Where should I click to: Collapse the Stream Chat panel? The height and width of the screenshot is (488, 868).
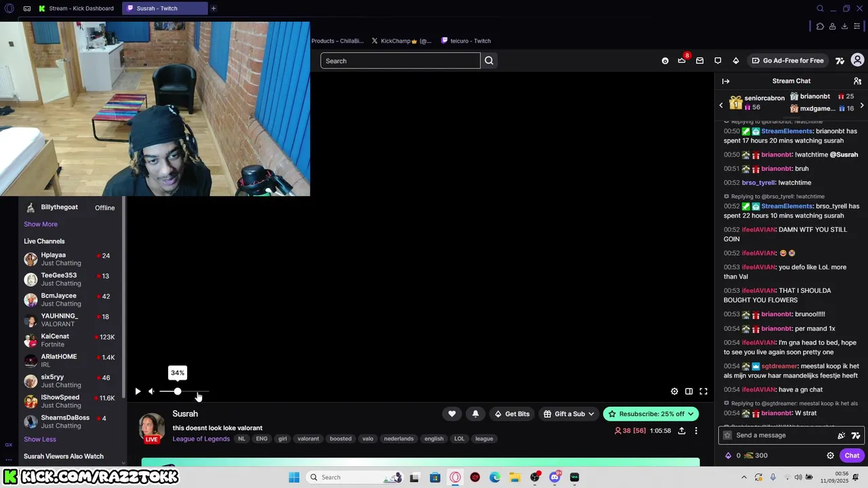(x=726, y=81)
